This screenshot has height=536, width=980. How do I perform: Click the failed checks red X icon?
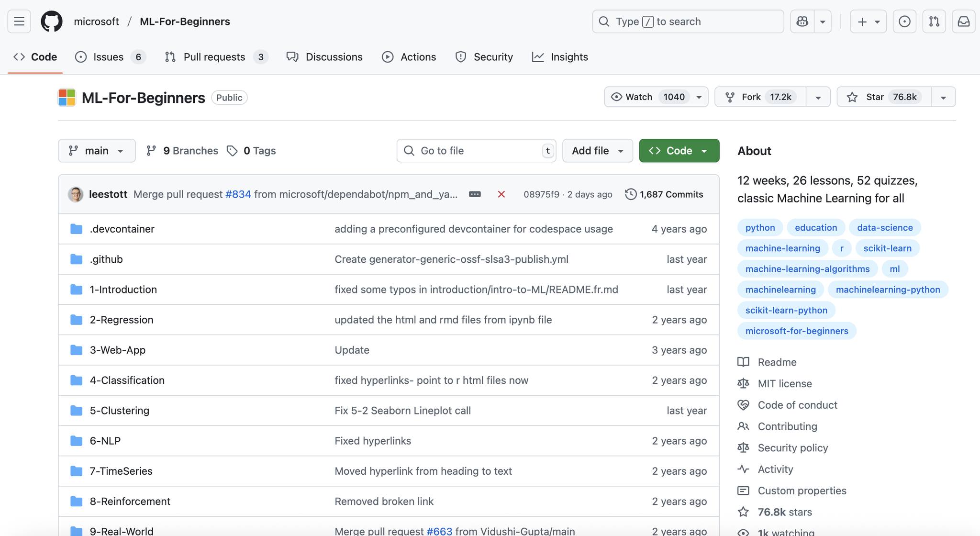coord(501,194)
